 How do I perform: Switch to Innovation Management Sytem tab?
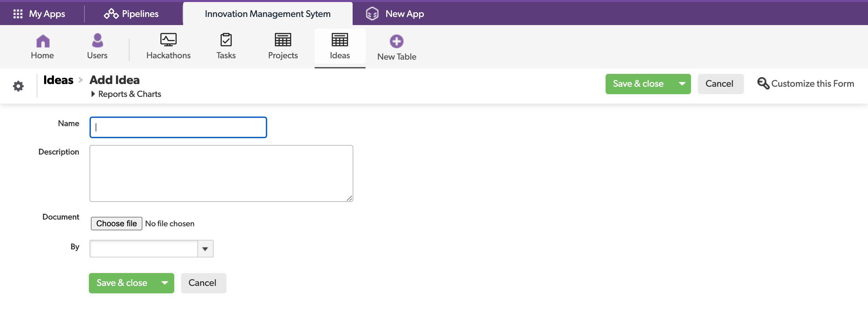(x=268, y=14)
